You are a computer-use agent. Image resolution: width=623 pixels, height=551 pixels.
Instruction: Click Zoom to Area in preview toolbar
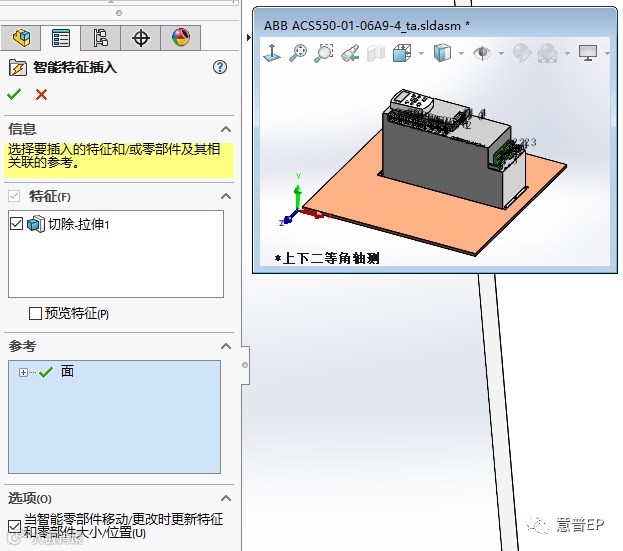click(x=324, y=53)
